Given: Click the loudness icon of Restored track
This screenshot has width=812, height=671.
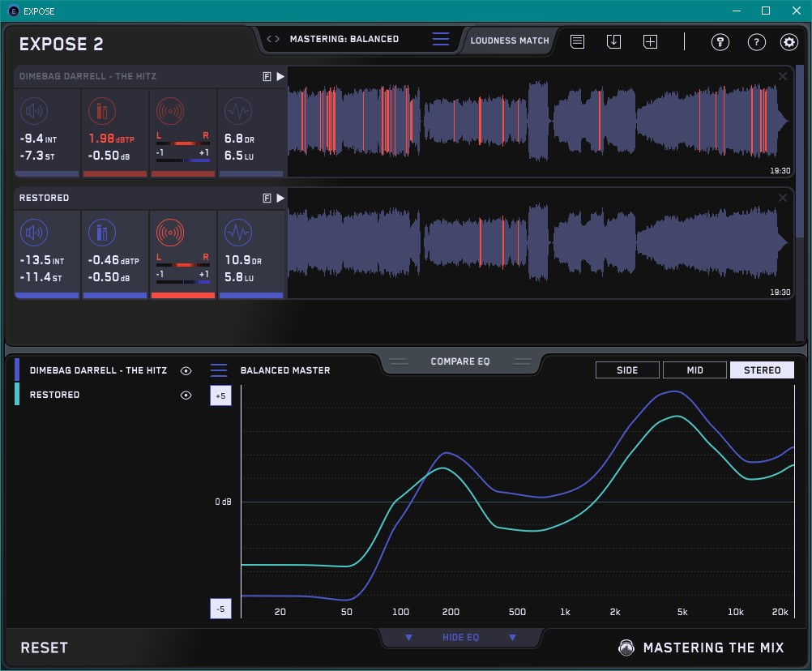Looking at the screenshot, I should 33,233.
